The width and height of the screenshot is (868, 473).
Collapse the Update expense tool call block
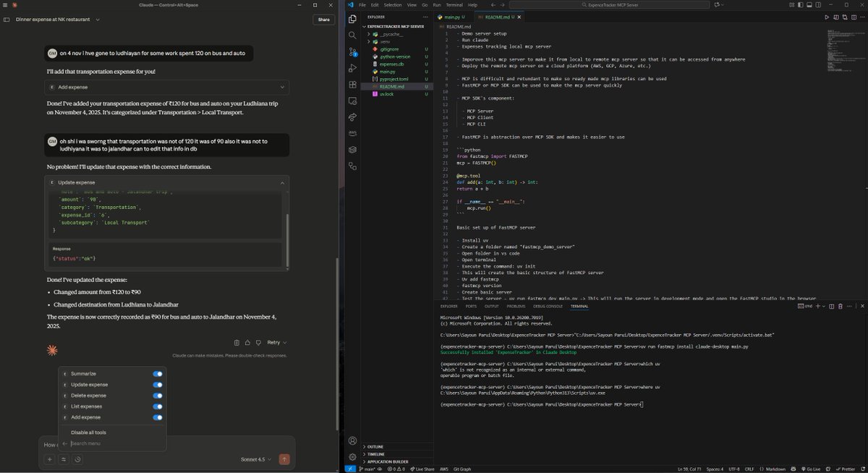coord(166,182)
